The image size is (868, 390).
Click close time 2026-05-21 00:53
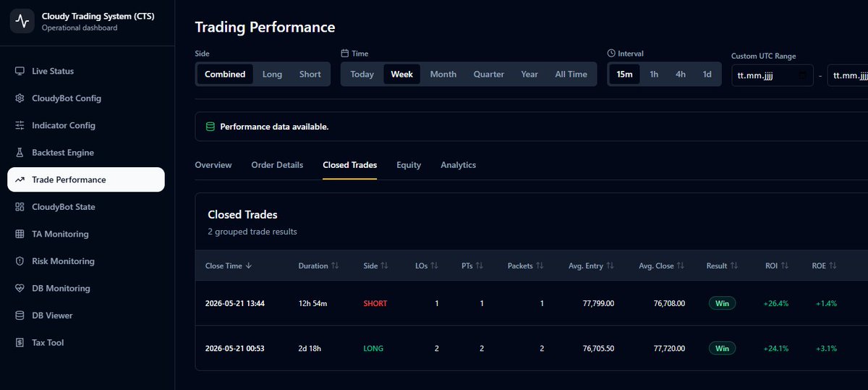(x=235, y=348)
